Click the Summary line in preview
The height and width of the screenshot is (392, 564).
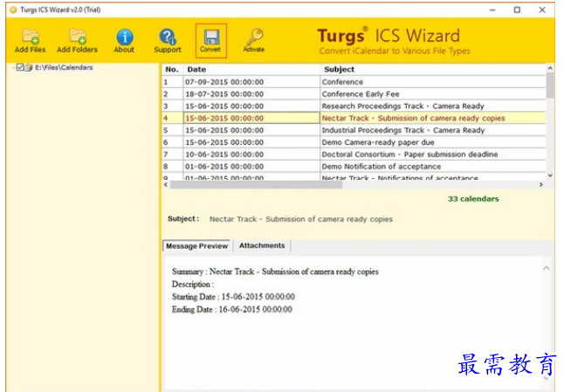point(275,272)
